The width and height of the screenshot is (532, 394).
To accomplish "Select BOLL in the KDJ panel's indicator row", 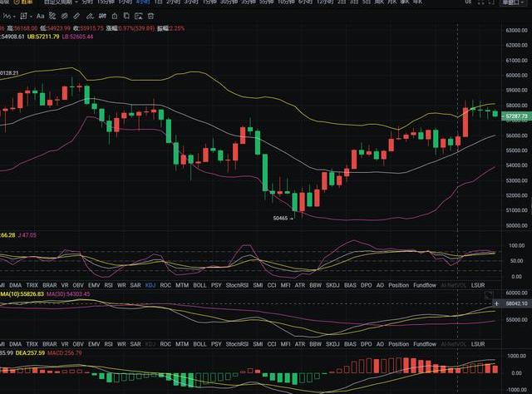I will pyautogui.click(x=199, y=284).
